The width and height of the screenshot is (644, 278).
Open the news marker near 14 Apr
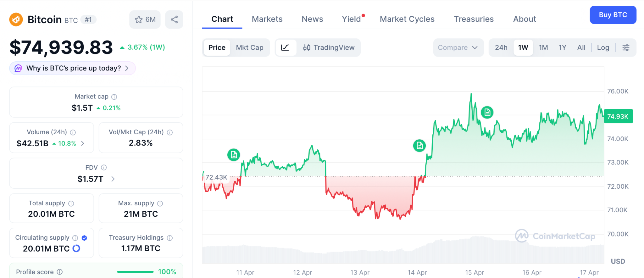[x=419, y=146]
